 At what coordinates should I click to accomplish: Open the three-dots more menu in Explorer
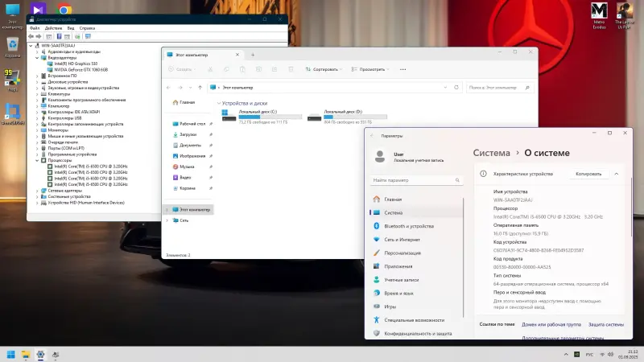[403, 69]
